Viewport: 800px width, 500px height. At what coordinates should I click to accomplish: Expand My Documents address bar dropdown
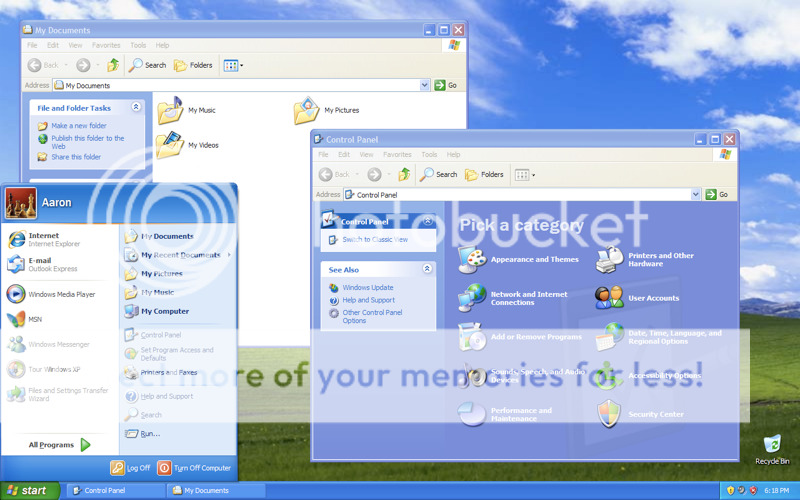pos(424,85)
